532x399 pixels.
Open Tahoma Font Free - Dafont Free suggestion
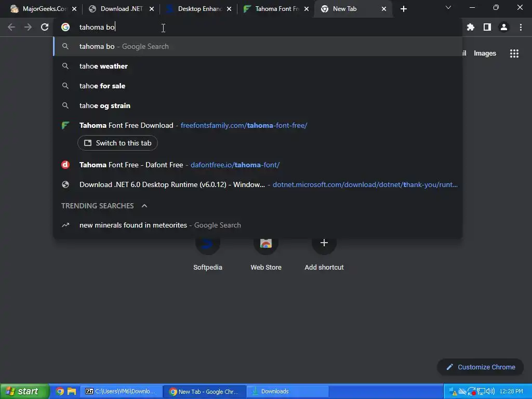[258, 165]
